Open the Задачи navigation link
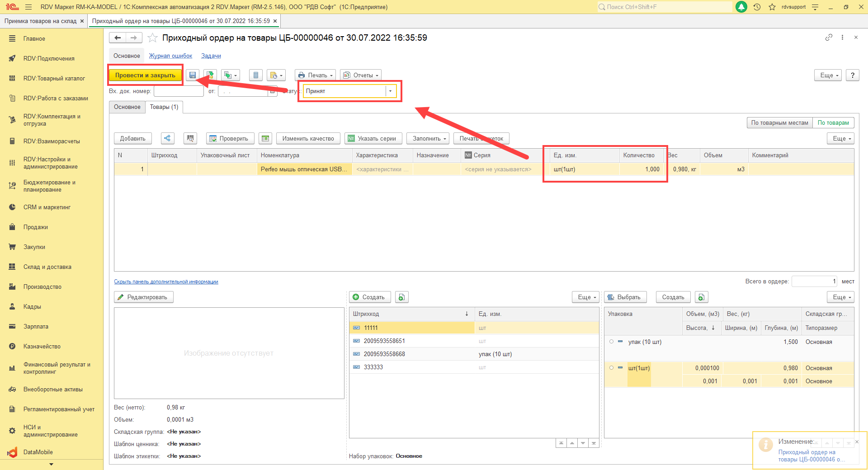Image resolution: width=868 pixels, height=470 pixels. click(211, 56)
